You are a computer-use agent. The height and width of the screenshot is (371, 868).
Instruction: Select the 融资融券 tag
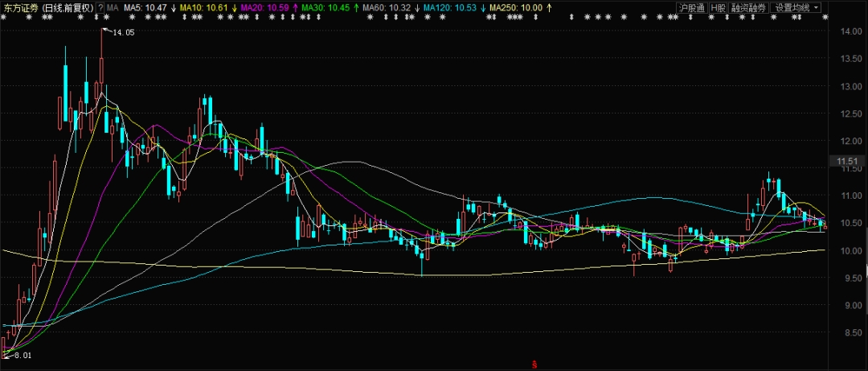coord(748,7)
